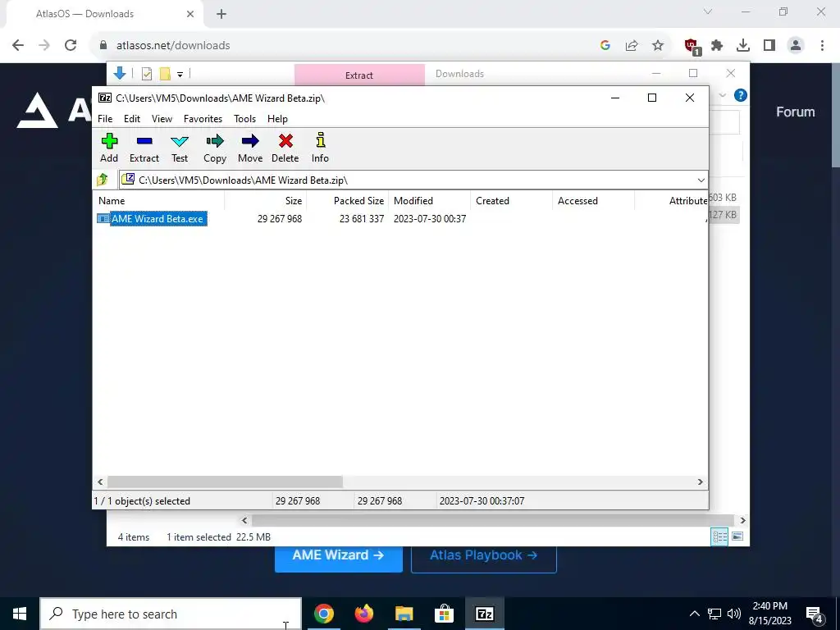This screenshot has height=630, width=840.
Task: Open the View menu in 7-Zip
Action: pos(162,119)
